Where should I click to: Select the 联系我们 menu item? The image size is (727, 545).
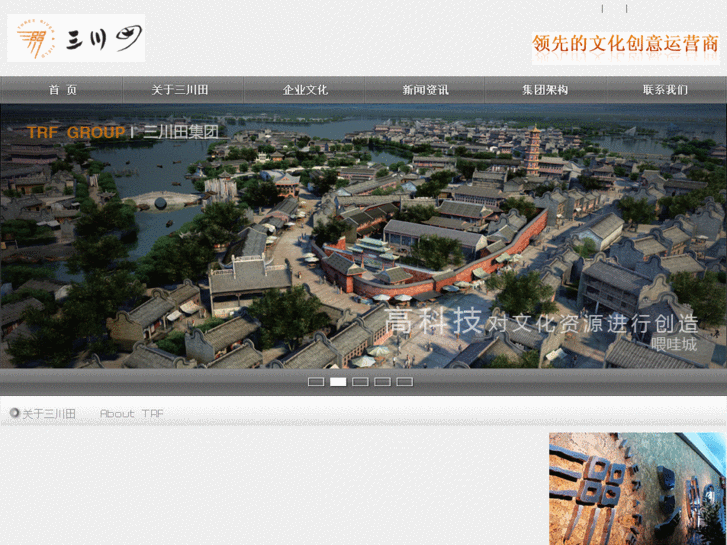(x=665, y=90)
